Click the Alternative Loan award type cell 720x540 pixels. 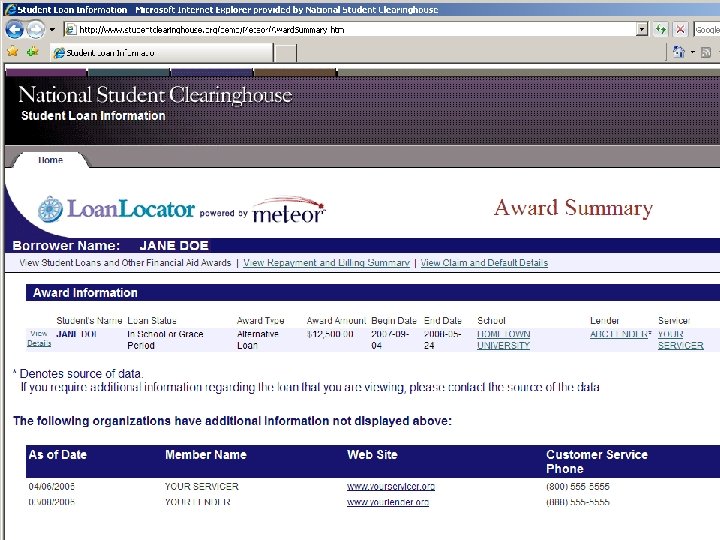(x=258, y=340)
